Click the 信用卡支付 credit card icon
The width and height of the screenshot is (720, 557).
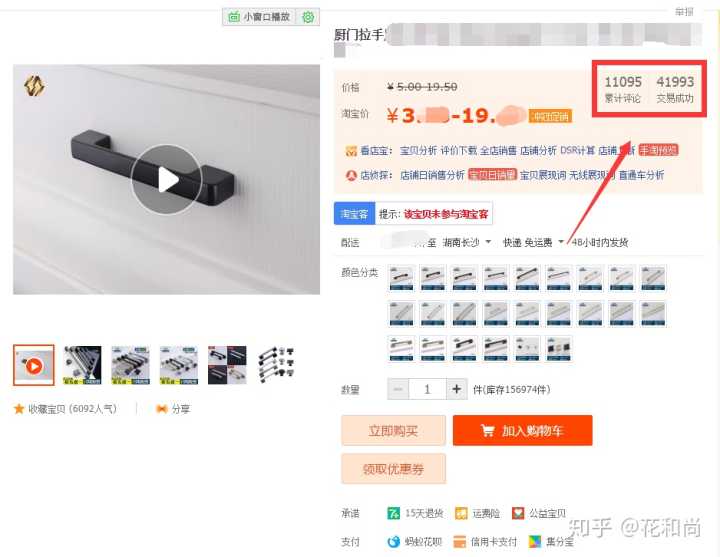(x=459, y=542)
